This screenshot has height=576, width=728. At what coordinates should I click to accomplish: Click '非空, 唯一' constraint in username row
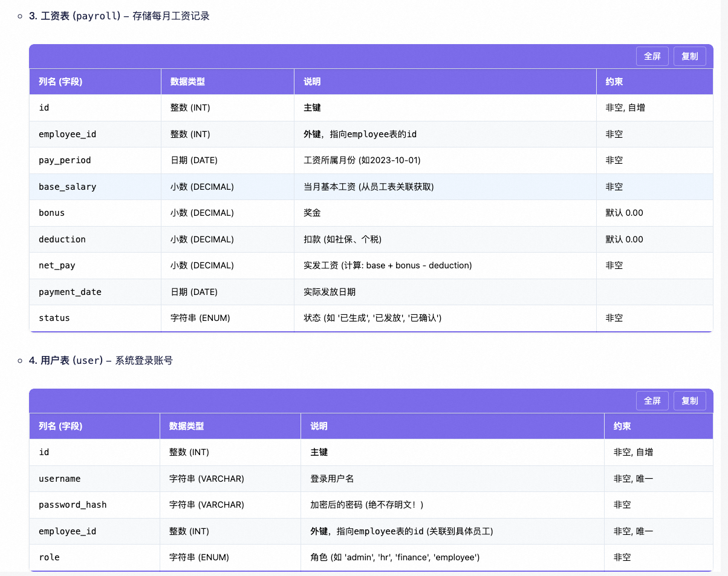633,479
